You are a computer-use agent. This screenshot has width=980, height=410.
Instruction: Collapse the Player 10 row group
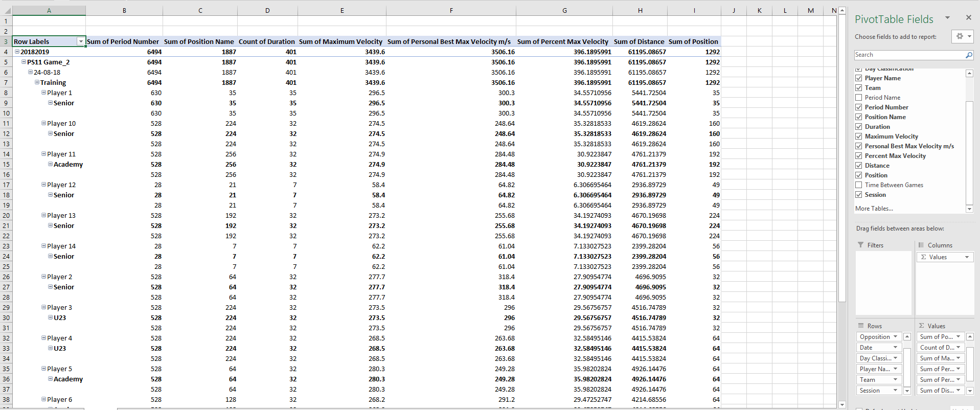pos(43,123)
